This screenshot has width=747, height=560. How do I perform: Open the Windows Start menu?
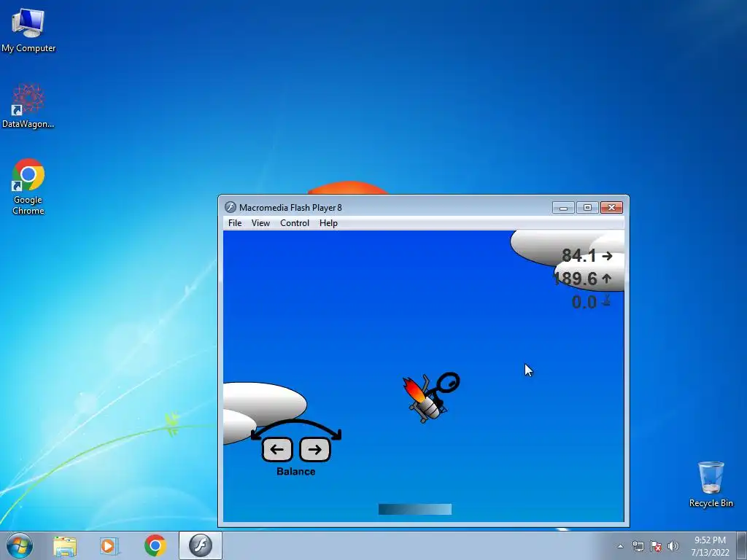click(x=20, y=545)
